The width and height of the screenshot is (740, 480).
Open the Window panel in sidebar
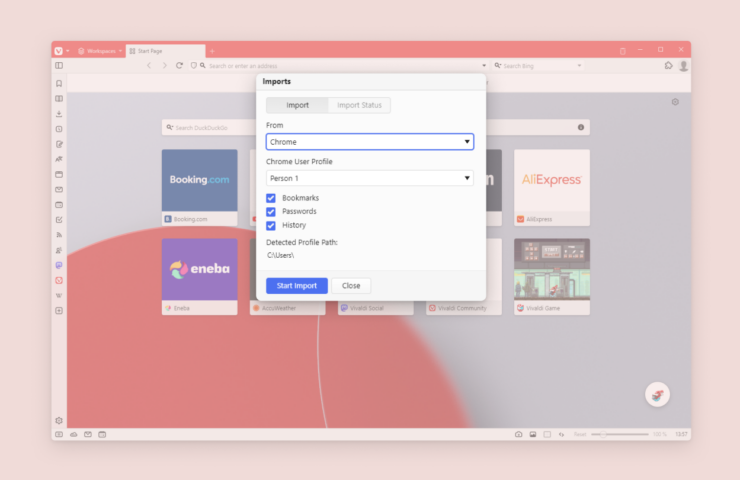tap(59, 174)
